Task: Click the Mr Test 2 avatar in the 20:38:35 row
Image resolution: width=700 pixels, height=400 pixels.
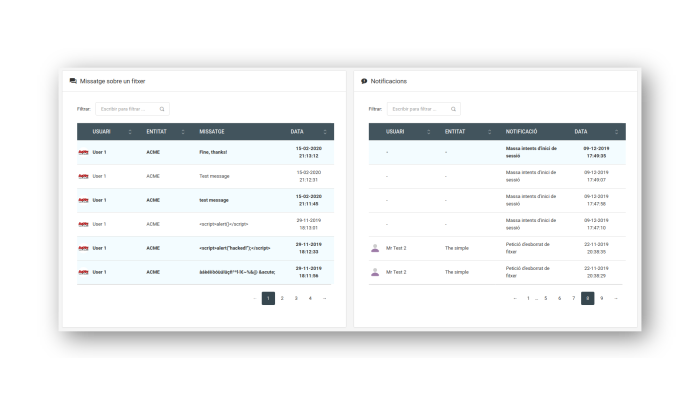Action: (x=375, y=248)
